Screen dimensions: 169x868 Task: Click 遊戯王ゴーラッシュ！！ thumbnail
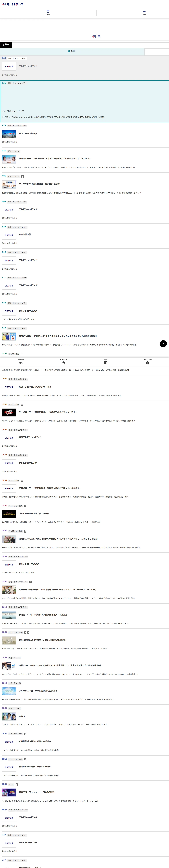[x=9, y=792]
